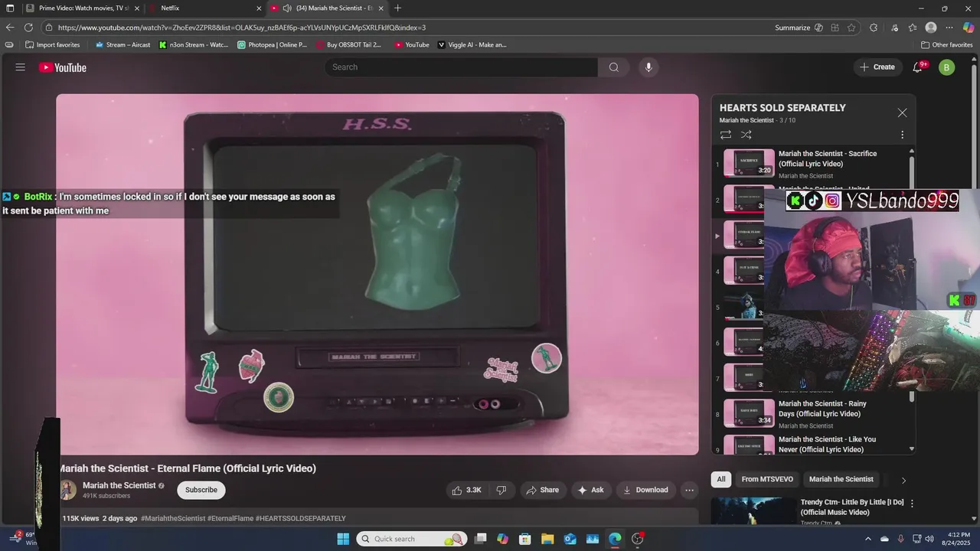This screenshot has height=551, width=980.
Task: Download the video
Action: [x=645, y=490]
